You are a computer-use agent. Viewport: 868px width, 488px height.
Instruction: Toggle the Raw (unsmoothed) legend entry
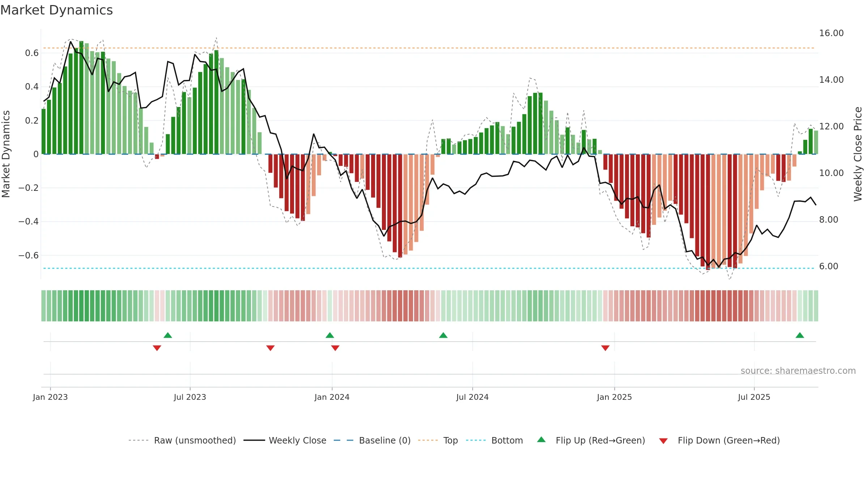[x=182, y=440]
